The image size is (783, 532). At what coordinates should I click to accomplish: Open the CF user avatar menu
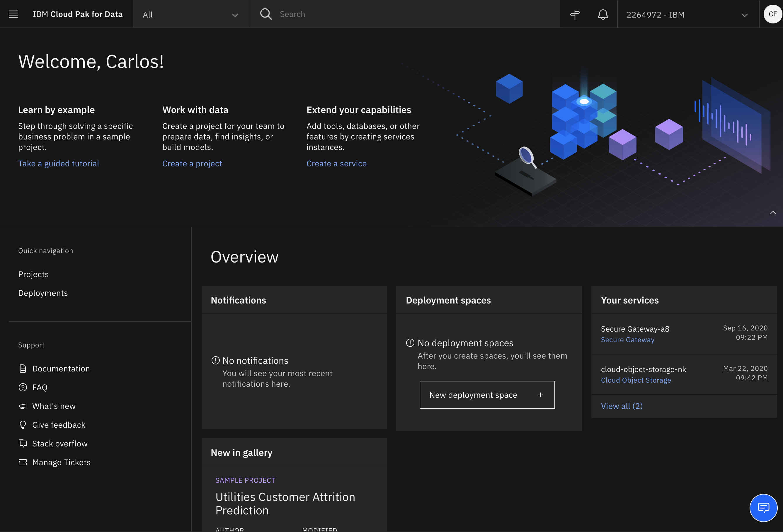(x=773, y=14)
